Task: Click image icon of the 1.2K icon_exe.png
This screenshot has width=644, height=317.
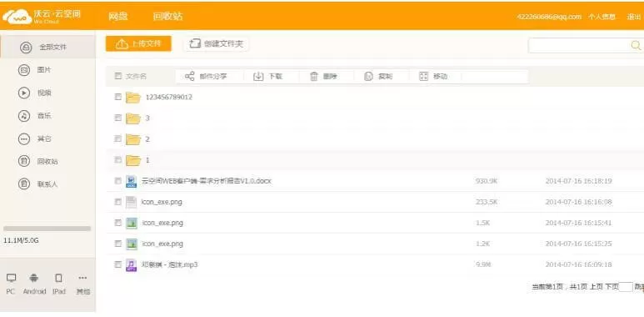Action: [131, 244]
